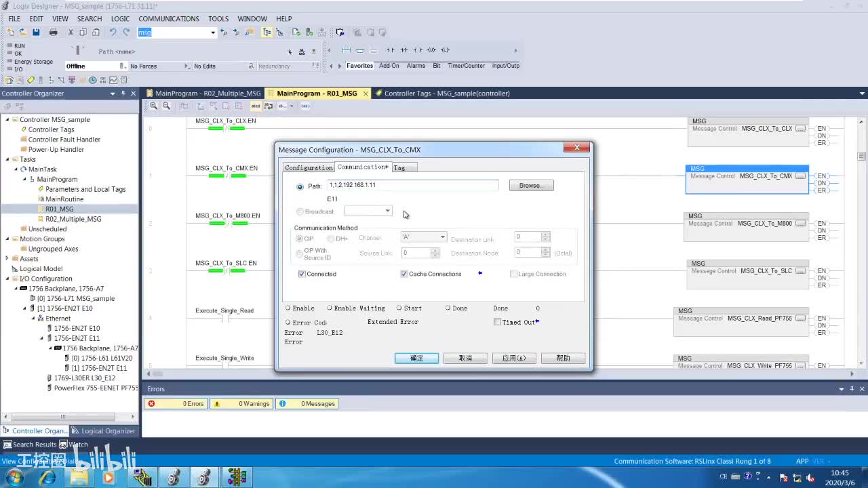Click the ladder editor vertical scrollbar thumb
868x488 pixels.
(x=862, y=156)
